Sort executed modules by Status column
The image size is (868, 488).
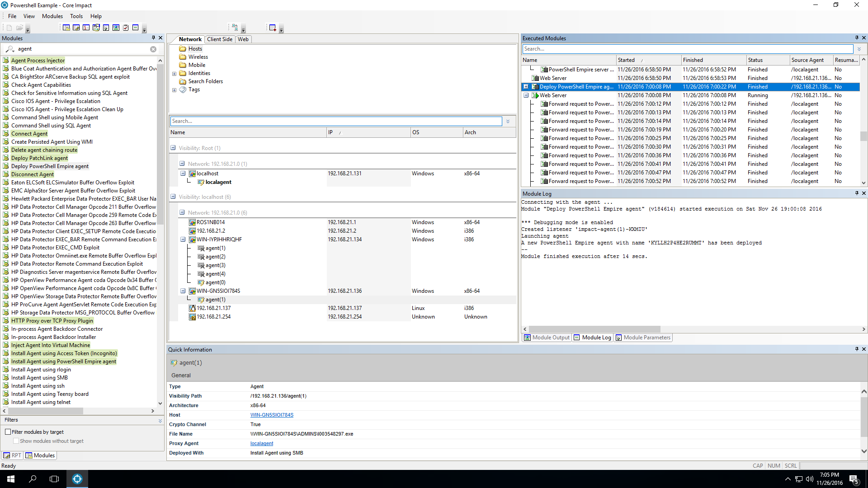[768, 60]
